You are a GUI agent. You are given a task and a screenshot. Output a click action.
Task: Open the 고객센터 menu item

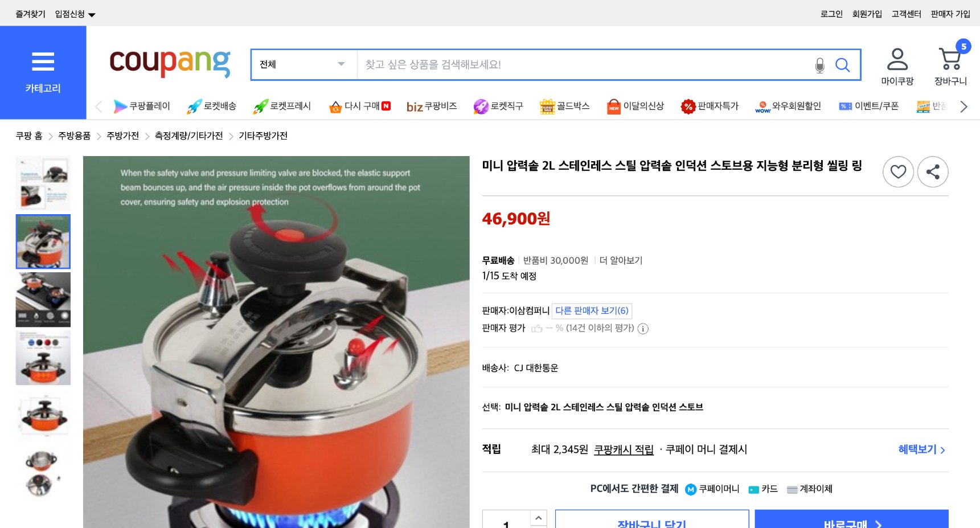905,14
